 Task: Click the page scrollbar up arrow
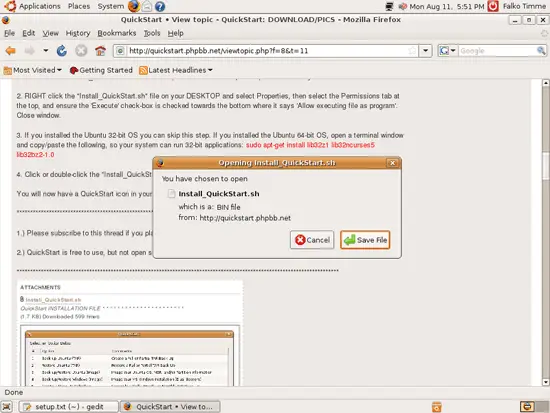[545, 83]
